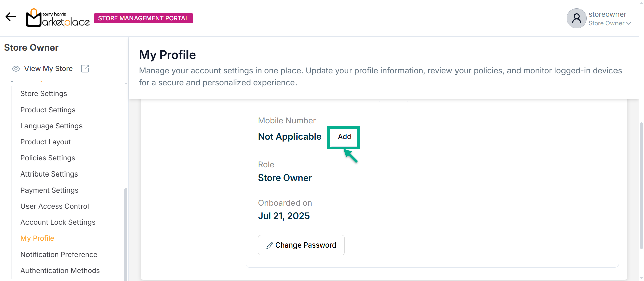Click the back arrow icon
This screenshot has height=281, width=644.
coord(11,17)
